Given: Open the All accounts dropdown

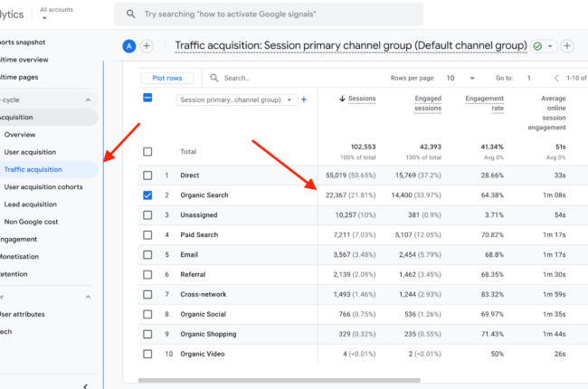Looking at the screenshot, I should pyautogui.click(x=56, y=14).
